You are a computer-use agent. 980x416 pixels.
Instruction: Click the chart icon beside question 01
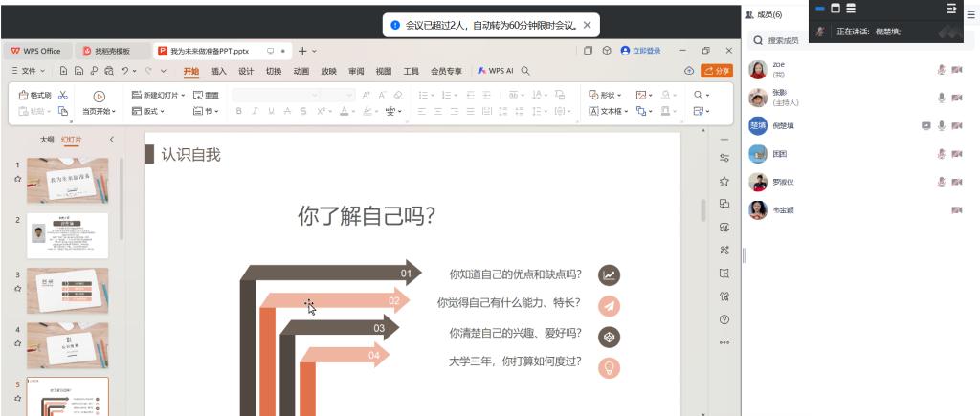(609, 274)
